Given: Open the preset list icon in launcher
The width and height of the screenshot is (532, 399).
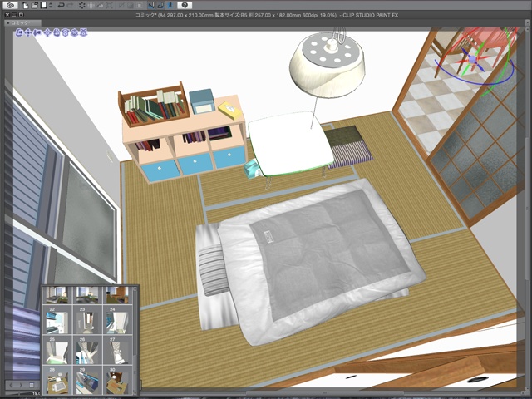Looking at the screenshot, I should click(32, 385).
